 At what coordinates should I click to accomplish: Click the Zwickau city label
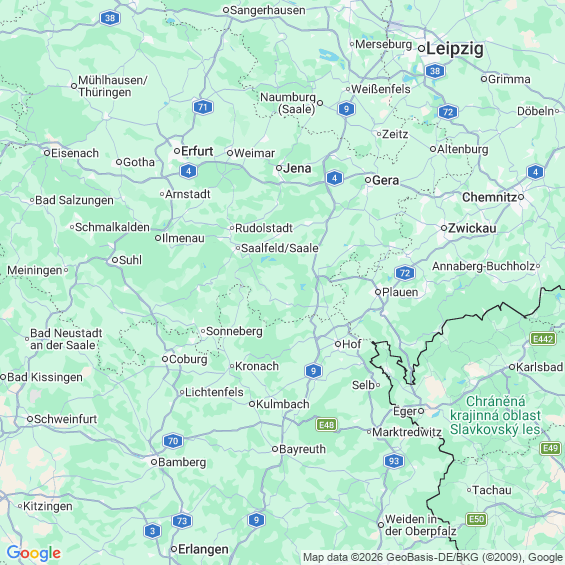click(x=472, y=228)
